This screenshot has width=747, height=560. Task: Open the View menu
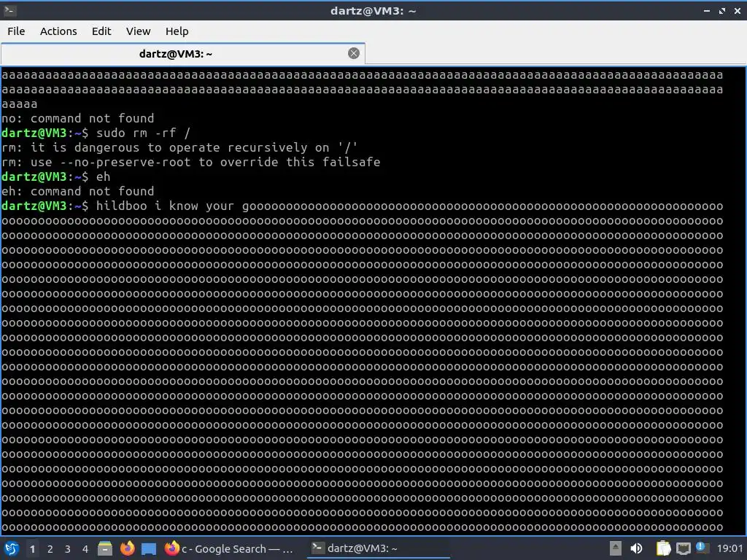[138, 31]
